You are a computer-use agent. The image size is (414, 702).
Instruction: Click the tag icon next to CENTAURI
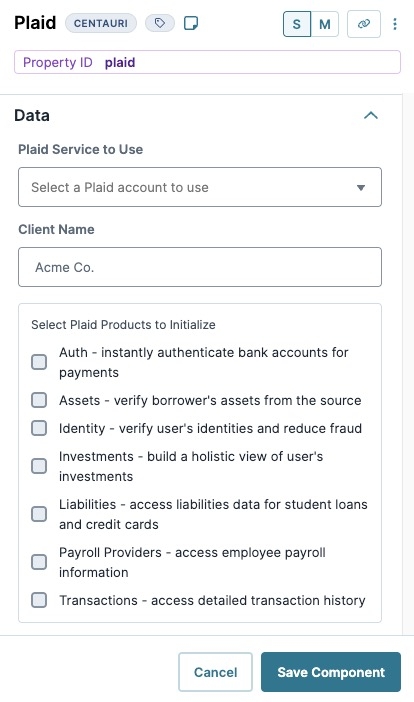(x=160, y=23)
